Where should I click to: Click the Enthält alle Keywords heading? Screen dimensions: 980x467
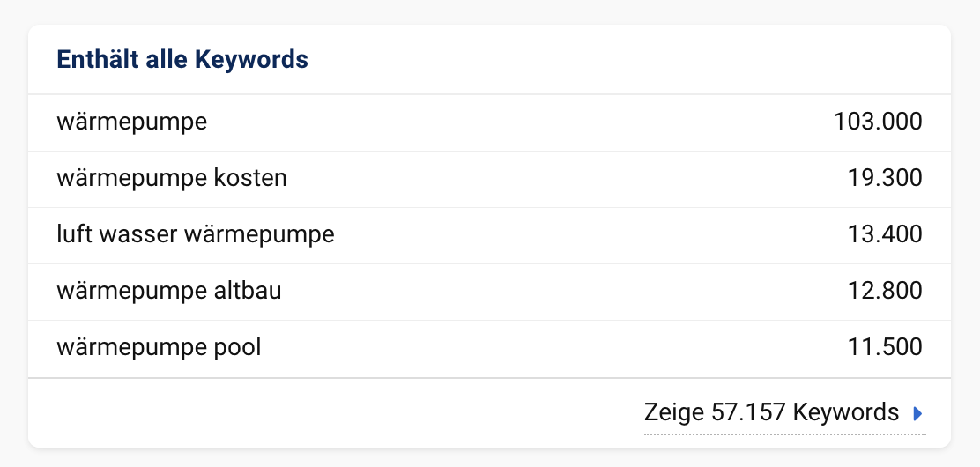click(x=182, y=59)
